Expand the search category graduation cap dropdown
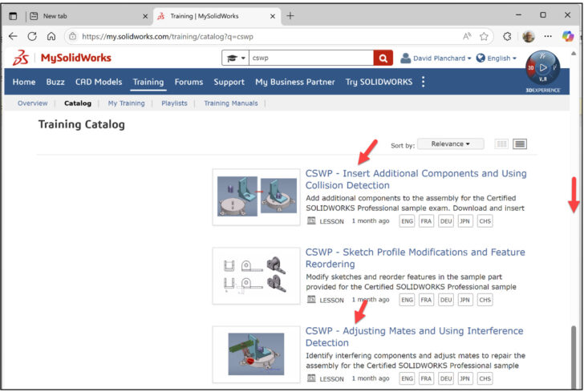The height and width of the screenshot is (392, 584). click(235, 58)
